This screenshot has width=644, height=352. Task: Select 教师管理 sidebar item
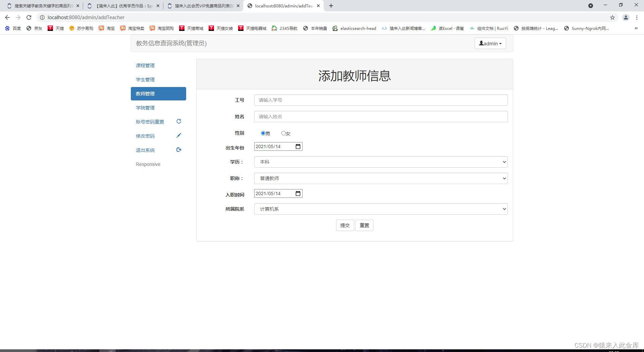[x=158, y=94]
